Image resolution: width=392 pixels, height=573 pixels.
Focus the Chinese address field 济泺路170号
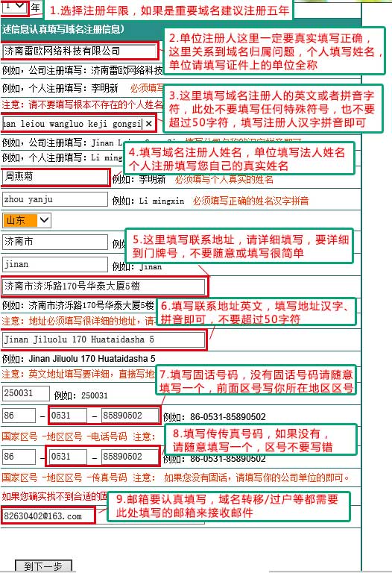104,286
